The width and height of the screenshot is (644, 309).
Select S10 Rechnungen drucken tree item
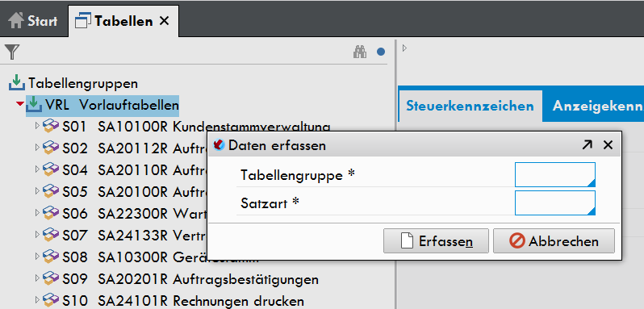coord(183,301)
